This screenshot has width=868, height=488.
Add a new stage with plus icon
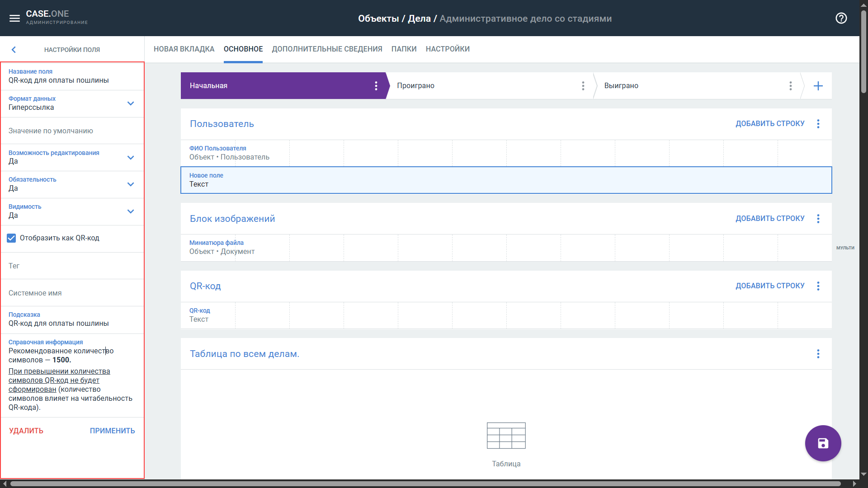point(818,86)
